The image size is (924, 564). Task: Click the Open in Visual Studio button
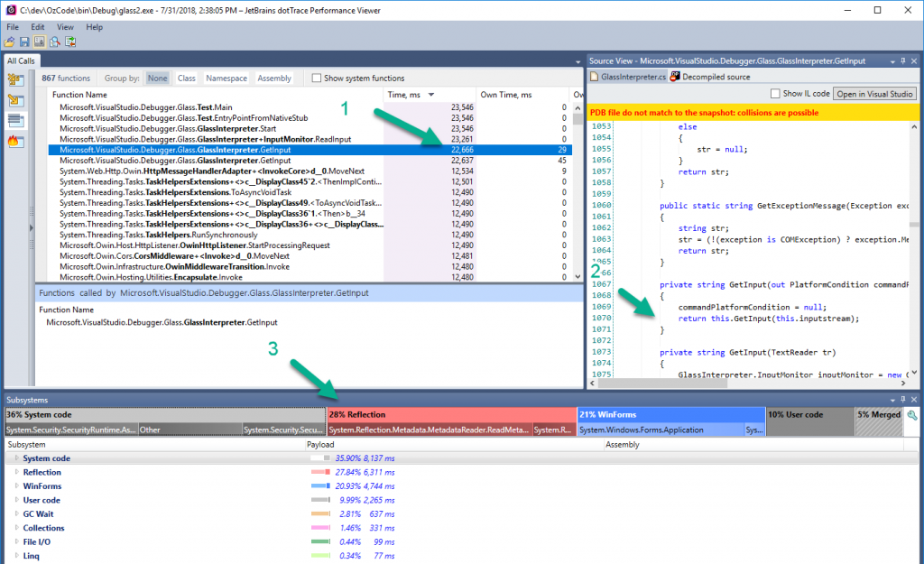point(873,93)
